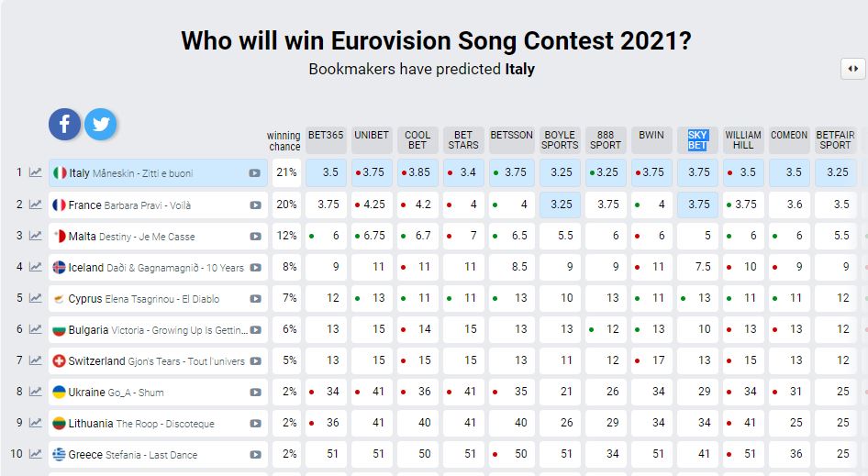Open Ukraine's odds trend chart icon
The image size is (868, 476).
[36, 392]
